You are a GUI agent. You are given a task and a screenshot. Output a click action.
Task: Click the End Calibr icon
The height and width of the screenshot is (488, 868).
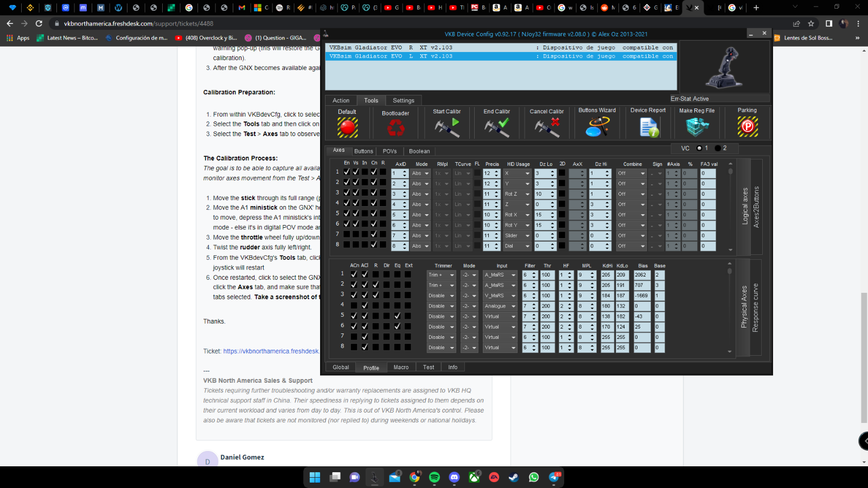click(496, 127)
